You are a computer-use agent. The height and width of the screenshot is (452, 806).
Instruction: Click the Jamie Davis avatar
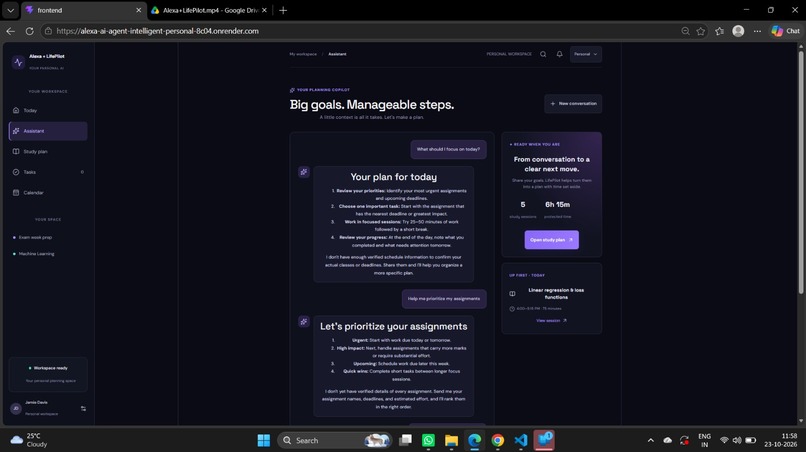[16, 408]
